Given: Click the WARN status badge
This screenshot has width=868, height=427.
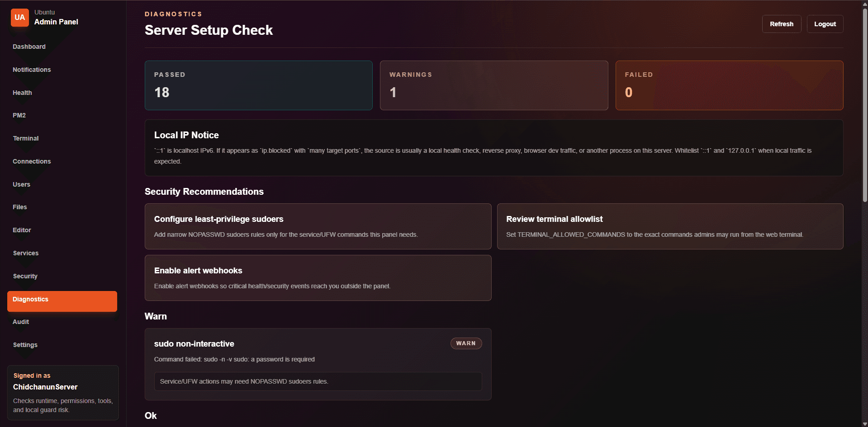Looking at the screenshot, I should click(466, 343).
